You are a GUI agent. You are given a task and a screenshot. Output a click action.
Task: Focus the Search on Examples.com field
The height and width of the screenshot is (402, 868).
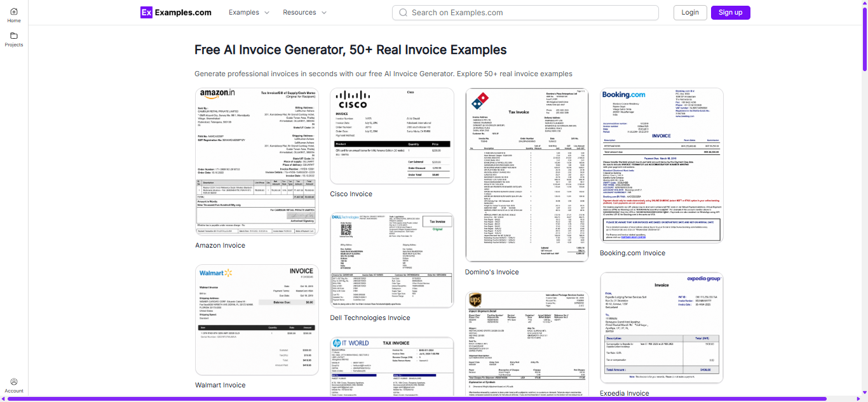tap(526, 13)
